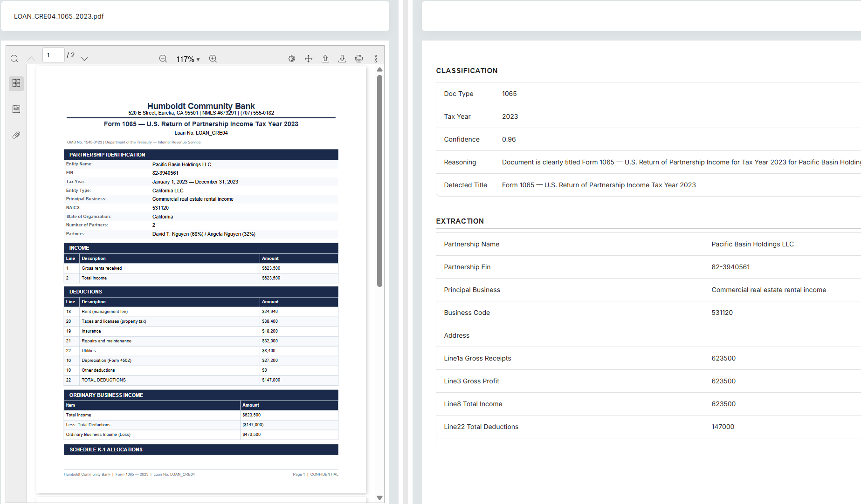
Task: Click the Reasoning text row
Action: click(648, 162)
